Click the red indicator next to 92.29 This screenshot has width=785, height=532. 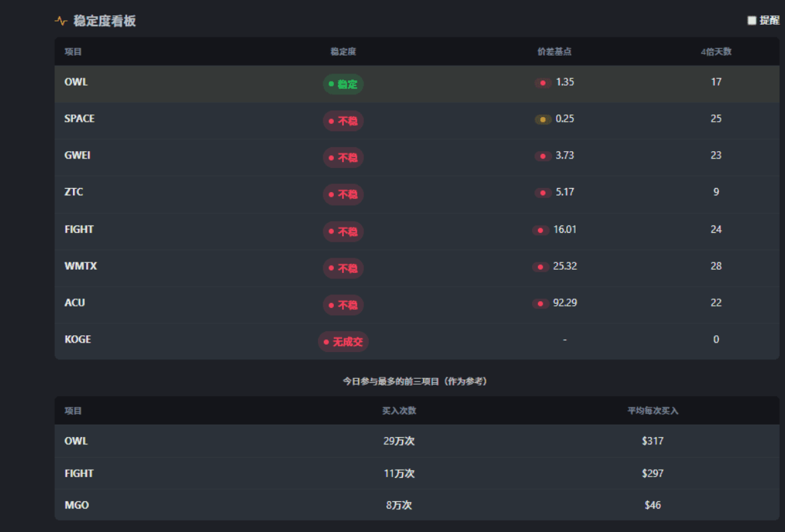pos(541,304)
